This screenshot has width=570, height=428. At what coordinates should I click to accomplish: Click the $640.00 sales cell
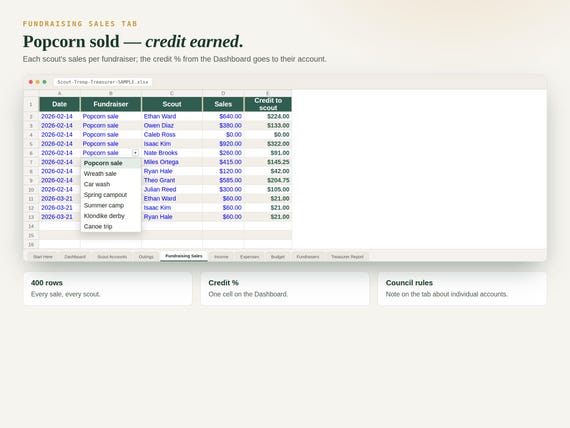point(223,116)
